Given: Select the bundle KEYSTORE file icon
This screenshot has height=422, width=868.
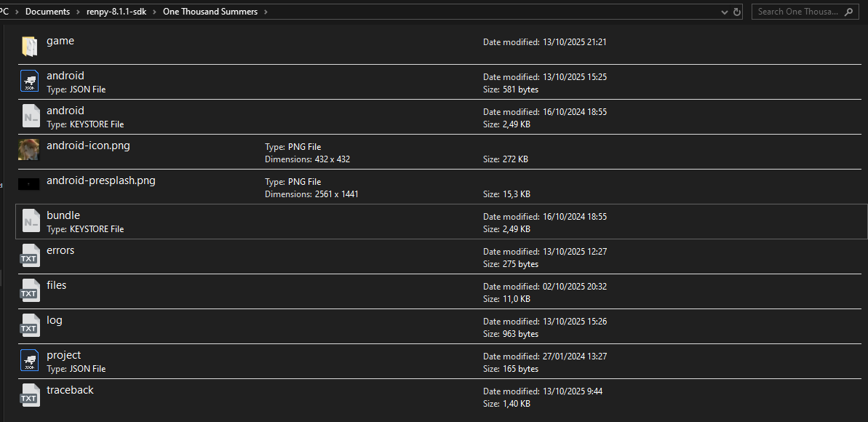Looking at the screenshot, I should pyautogui.click(x=29, y=220).
